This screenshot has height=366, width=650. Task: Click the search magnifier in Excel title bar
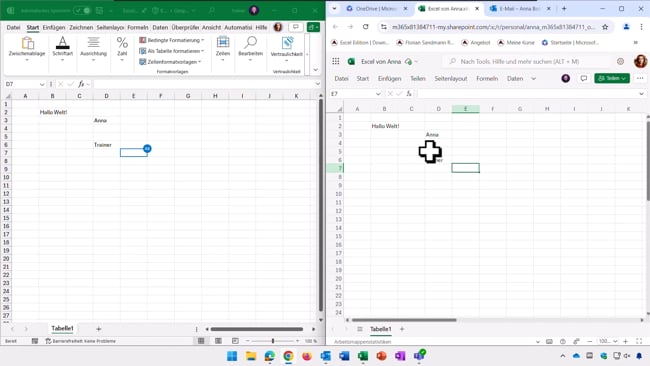(211, 10)
